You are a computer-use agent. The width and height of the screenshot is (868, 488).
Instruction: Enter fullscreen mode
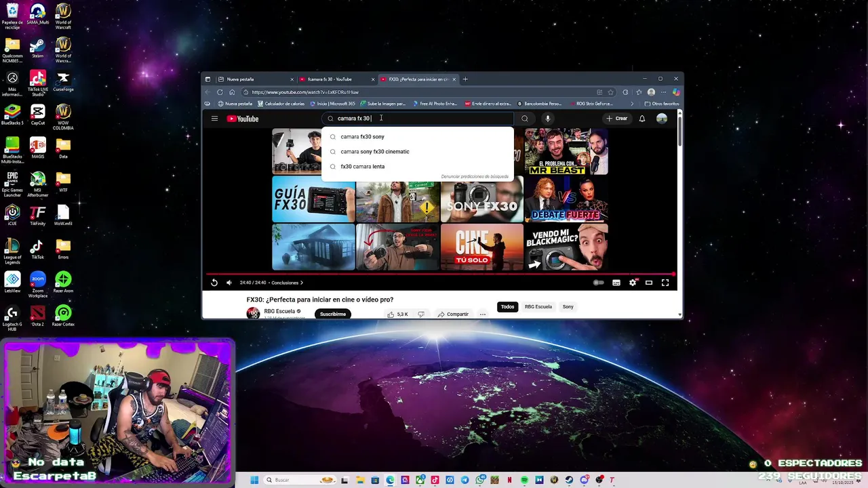665,283
